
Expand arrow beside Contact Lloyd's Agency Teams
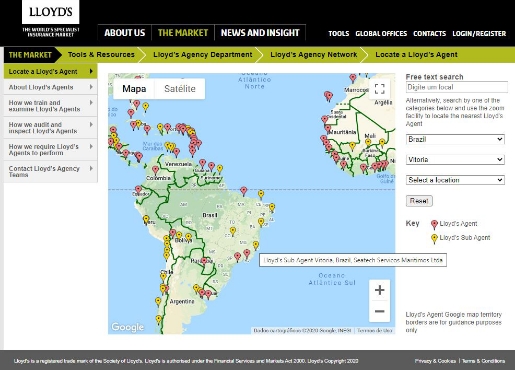click(x=91, y=168)
